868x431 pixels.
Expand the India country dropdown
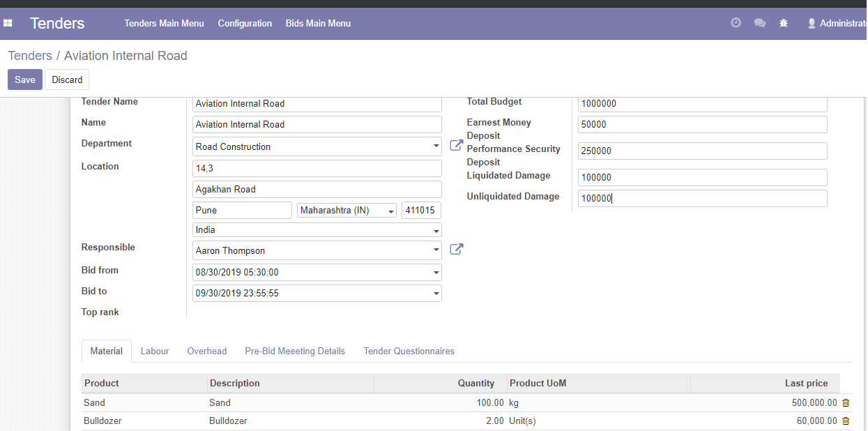(436, 230)
